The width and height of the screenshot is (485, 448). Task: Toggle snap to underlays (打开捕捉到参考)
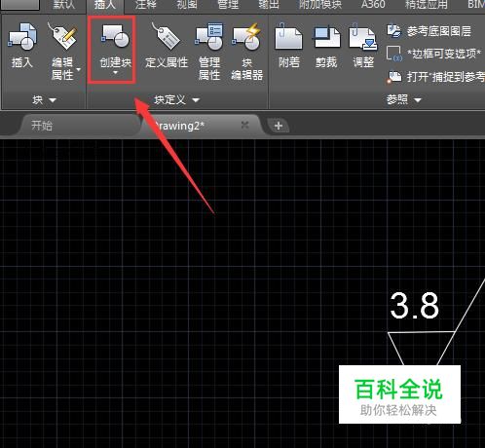[435, 77]
